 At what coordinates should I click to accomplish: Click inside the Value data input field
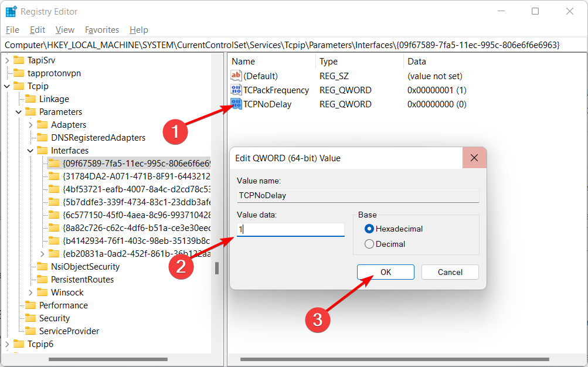(290, 229)
